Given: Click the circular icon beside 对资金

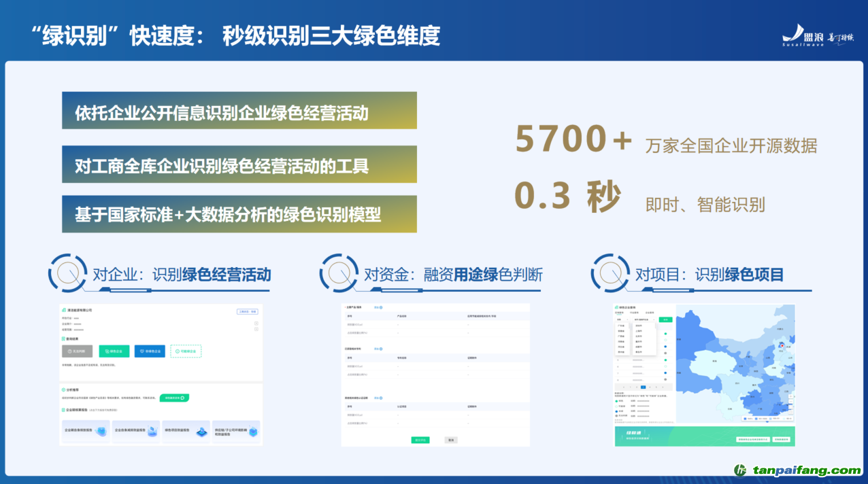Looking at the screenshot, I should point(339,273).
